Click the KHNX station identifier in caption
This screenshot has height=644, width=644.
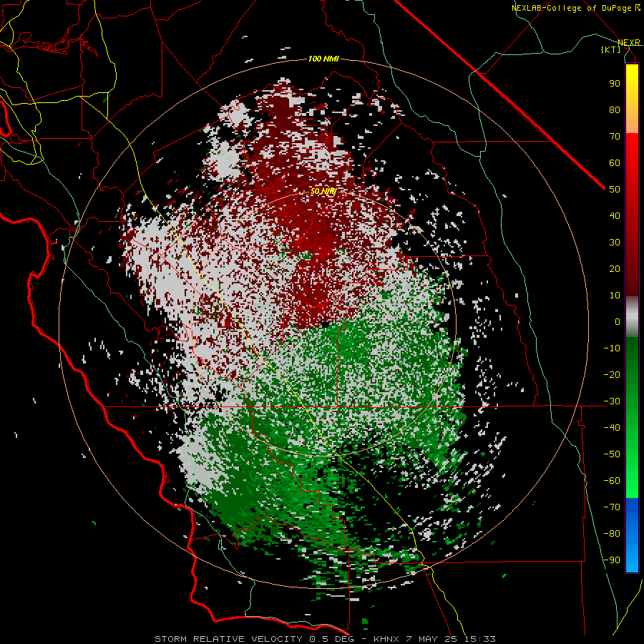386,639
